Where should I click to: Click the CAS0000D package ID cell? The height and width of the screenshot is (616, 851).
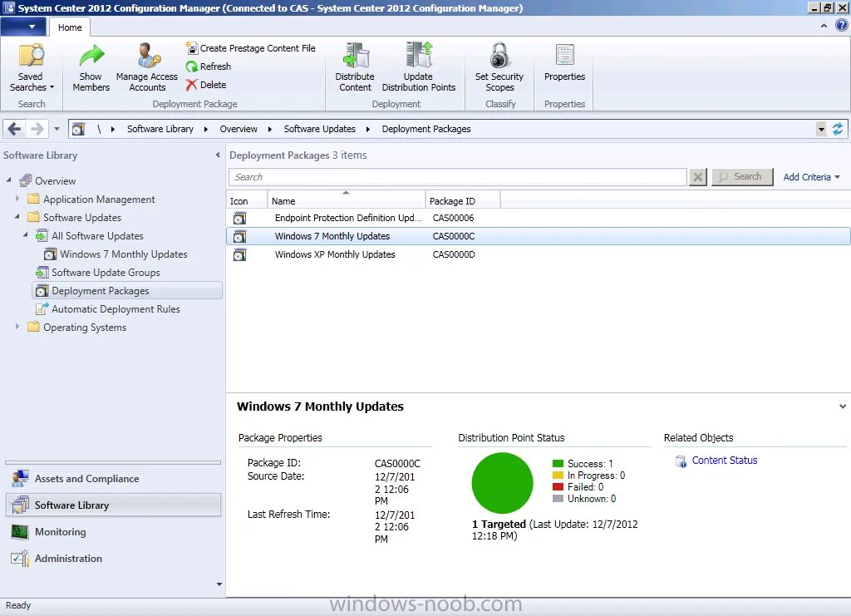(x=454, y=254)
